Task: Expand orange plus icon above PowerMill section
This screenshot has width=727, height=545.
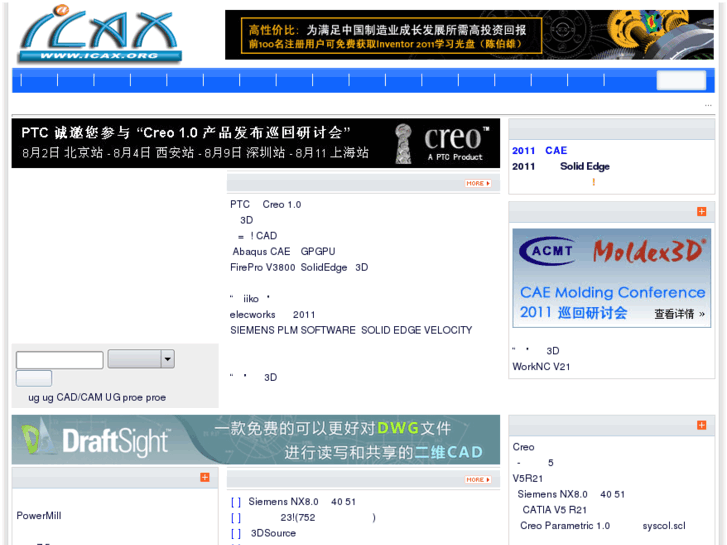Action: (204, 477)
